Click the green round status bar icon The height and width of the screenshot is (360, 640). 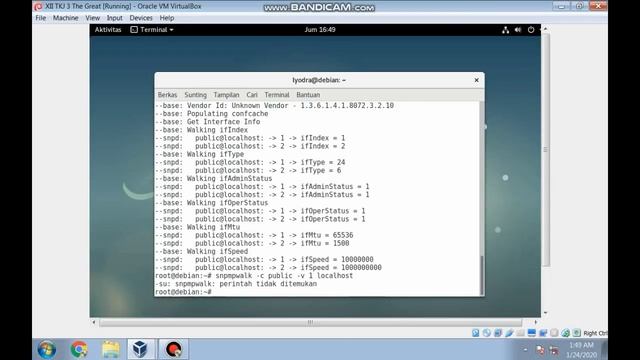565,333
